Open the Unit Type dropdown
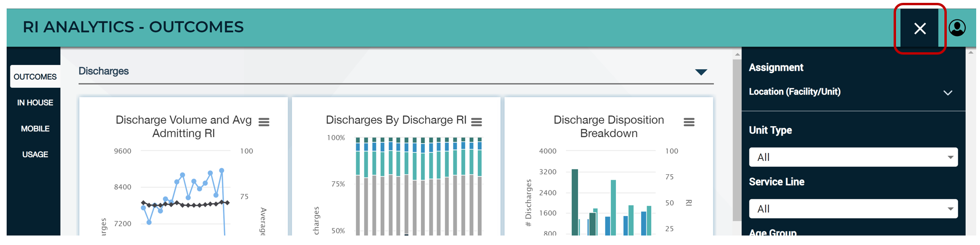The width and height of the screenshot is (980, 245). (x=853, y=157)
